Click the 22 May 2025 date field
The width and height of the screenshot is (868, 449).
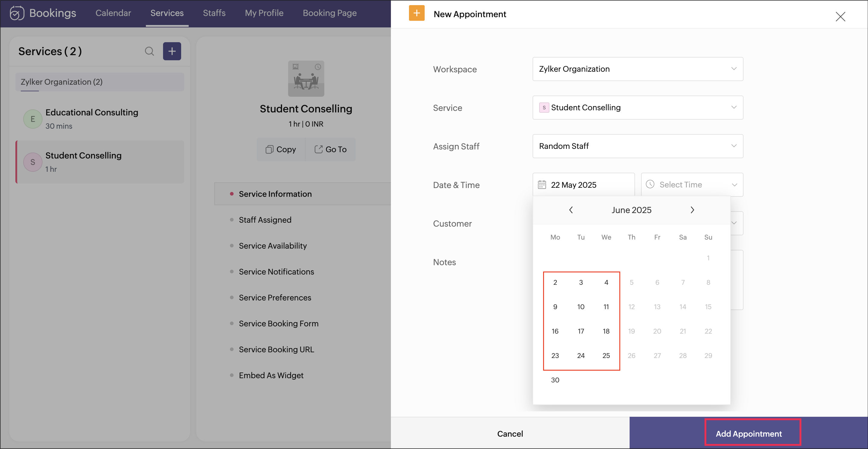583,185
